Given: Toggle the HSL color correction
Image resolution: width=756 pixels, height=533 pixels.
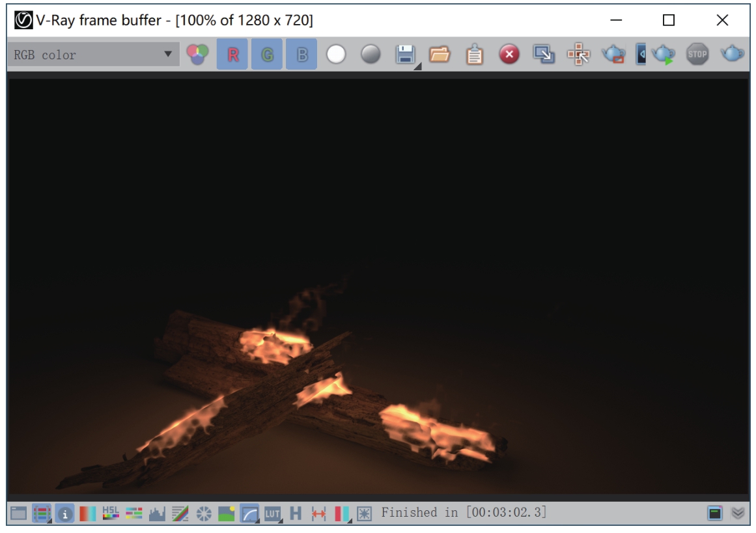Looking at the screenshot, I should coord(111,513).
